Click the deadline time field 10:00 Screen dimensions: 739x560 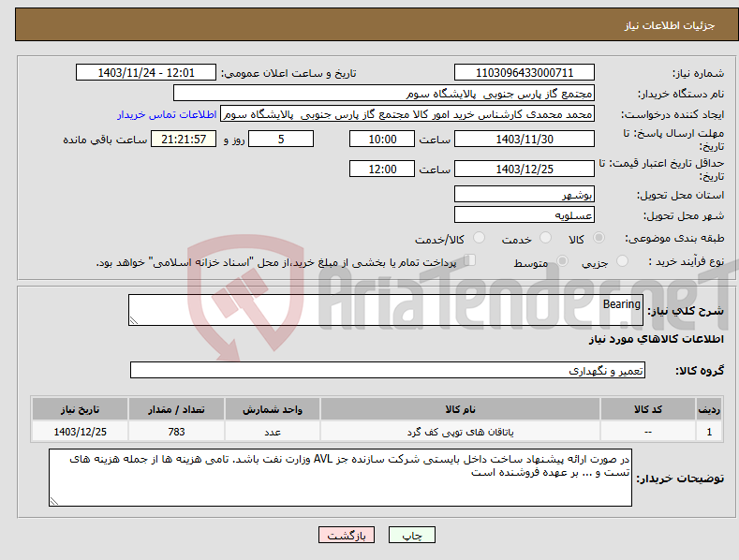tap(382, 139)
